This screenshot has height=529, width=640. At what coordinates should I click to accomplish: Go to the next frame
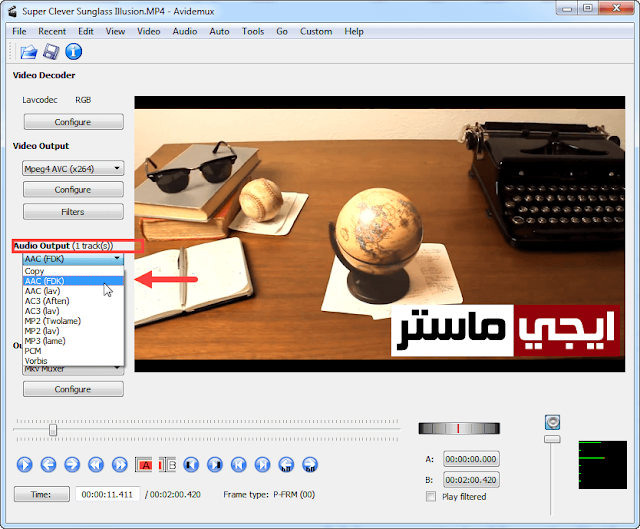72,465
